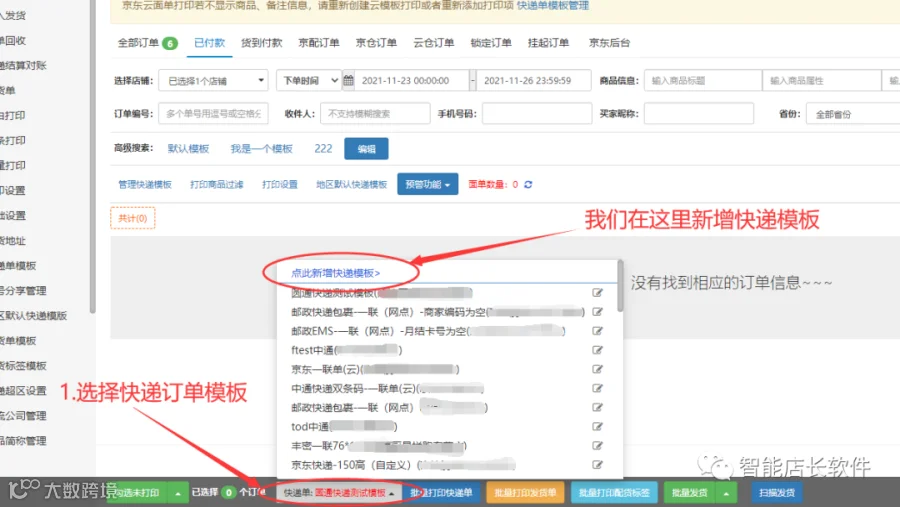Click the template list scrollbar
The image size is (900, 507).
tap(620, 286)
